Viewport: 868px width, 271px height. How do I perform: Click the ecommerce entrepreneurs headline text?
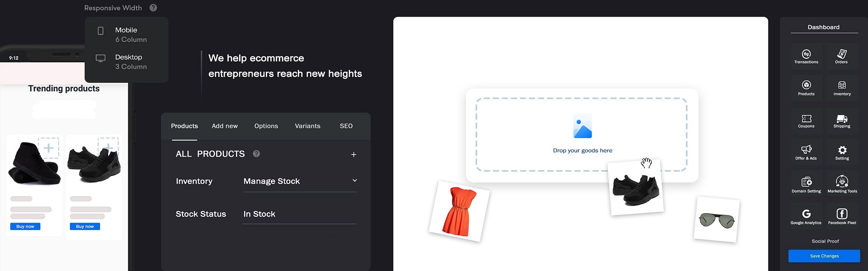click(x=285, y=66)
